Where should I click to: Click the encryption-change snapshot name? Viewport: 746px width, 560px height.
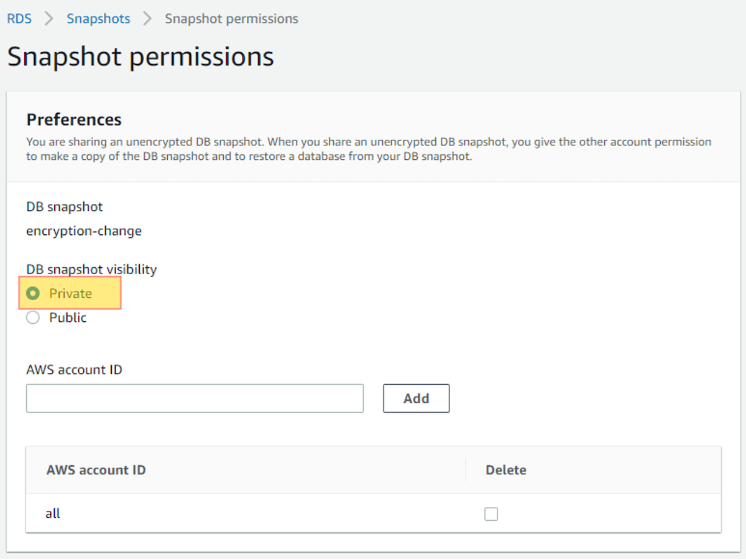[x=83, y=231]
